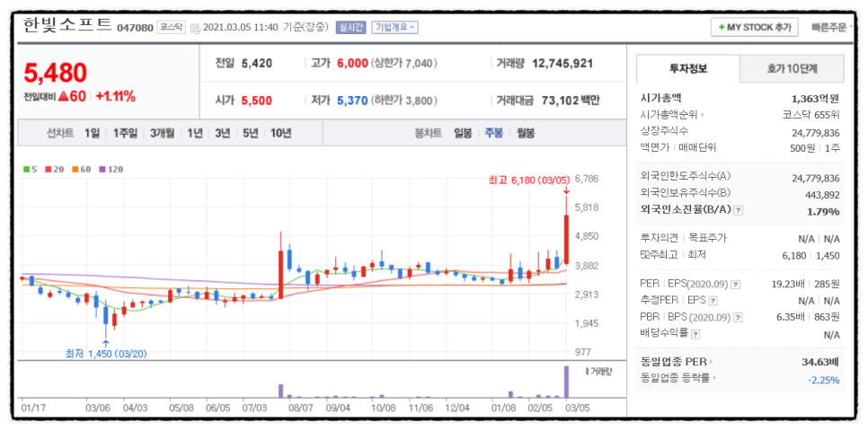The width and height of the screenshot is (868, 431).
Task: Show the 주봉 weekly candle chart
Action: point(494,133)
